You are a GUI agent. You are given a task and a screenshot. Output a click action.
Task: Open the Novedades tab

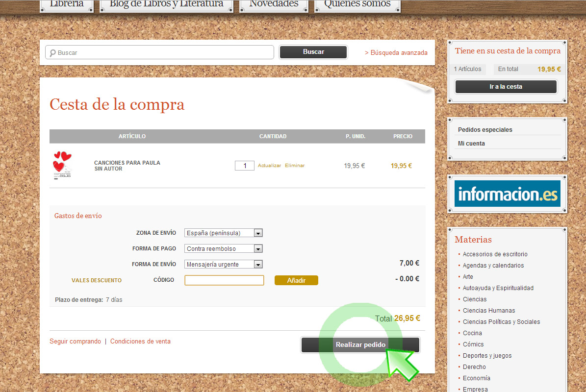pos(274,4)
